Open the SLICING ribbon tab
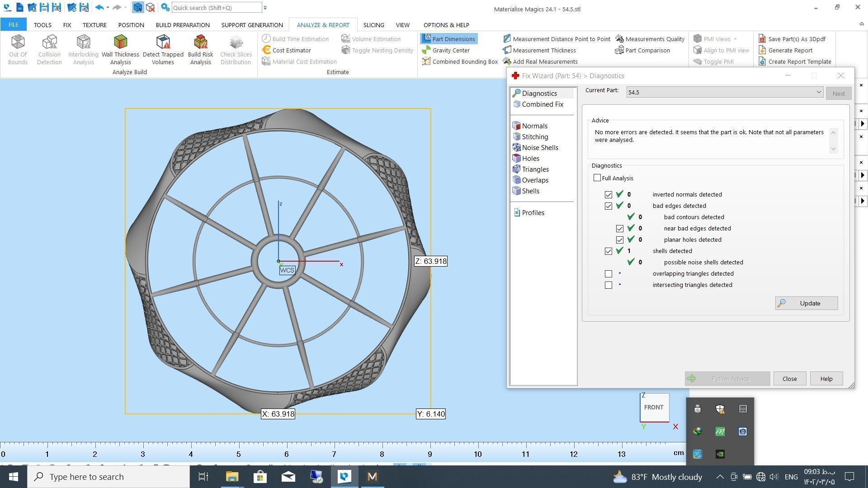Viewport: 868px width, 488px height. coord(373,25)
